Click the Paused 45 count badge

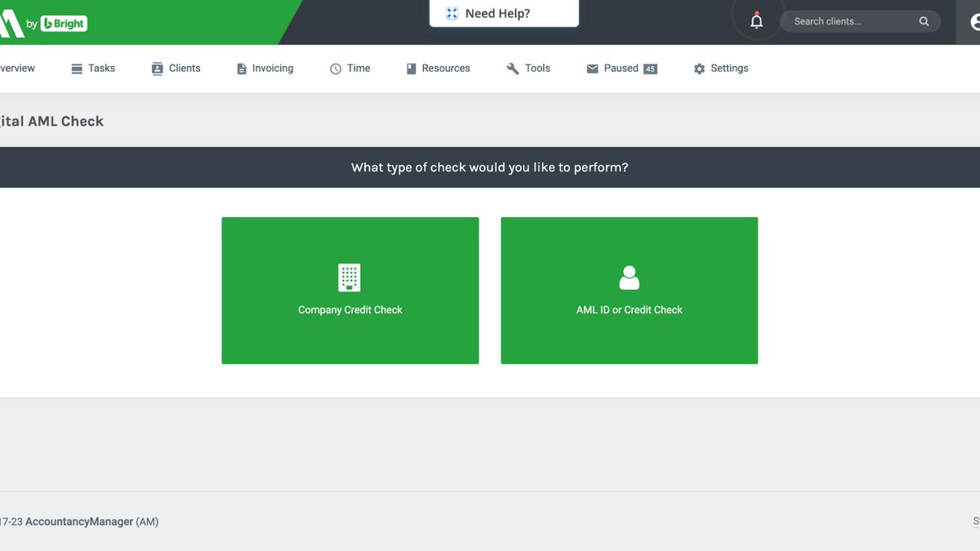tap(650, 69)
